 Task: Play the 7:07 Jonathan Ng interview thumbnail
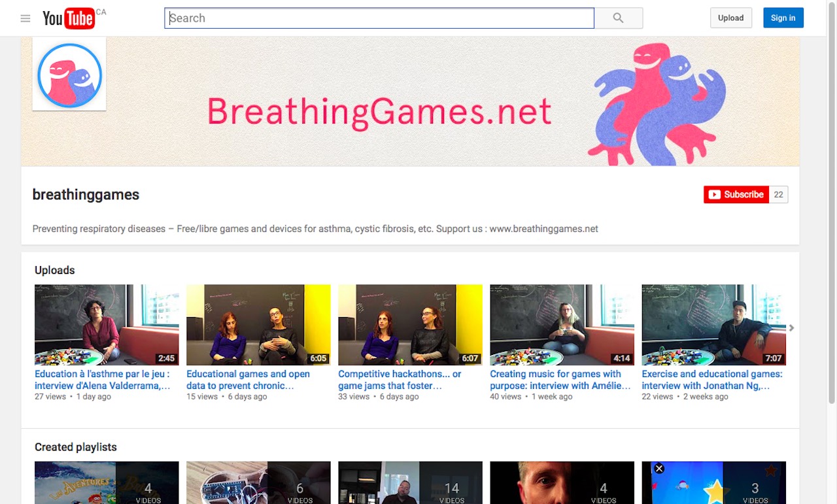[x=713, y=324]
